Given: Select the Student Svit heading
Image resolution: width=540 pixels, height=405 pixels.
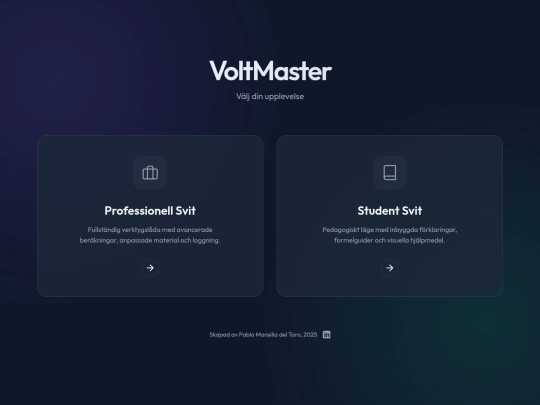Looking at the screenshot, I should point(390,211).
